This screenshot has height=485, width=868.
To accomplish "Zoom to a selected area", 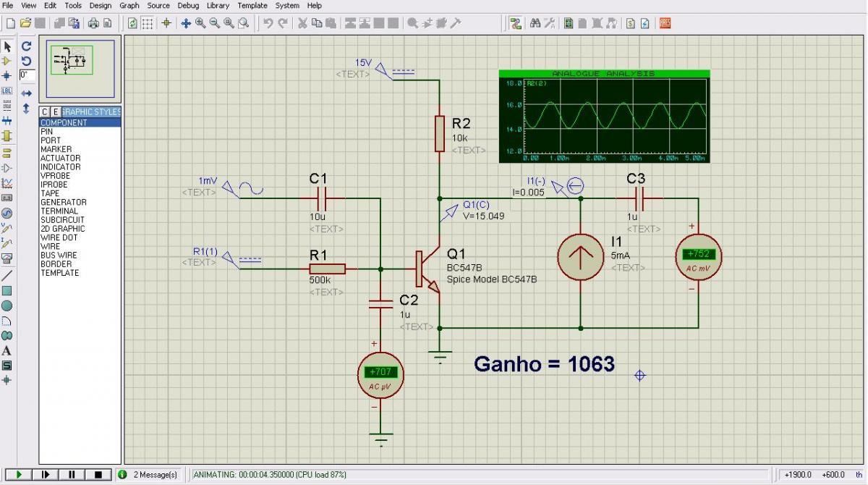I will point(244,23).
